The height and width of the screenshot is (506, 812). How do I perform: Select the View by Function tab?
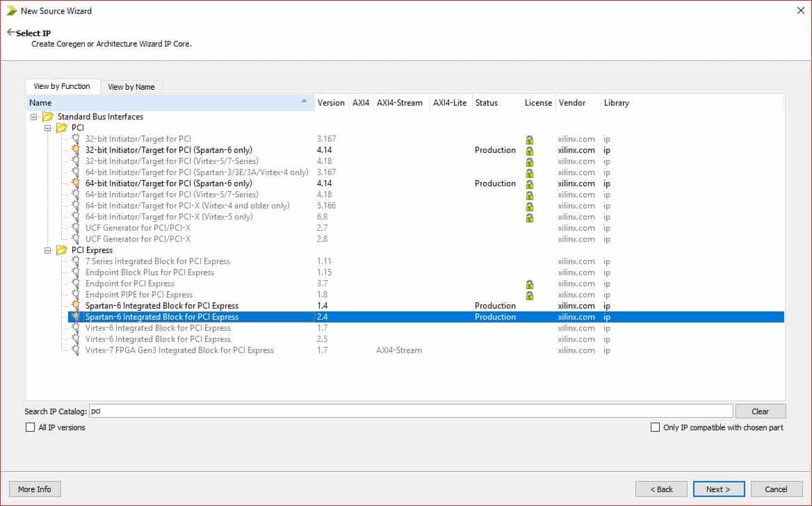pos(62,86)
